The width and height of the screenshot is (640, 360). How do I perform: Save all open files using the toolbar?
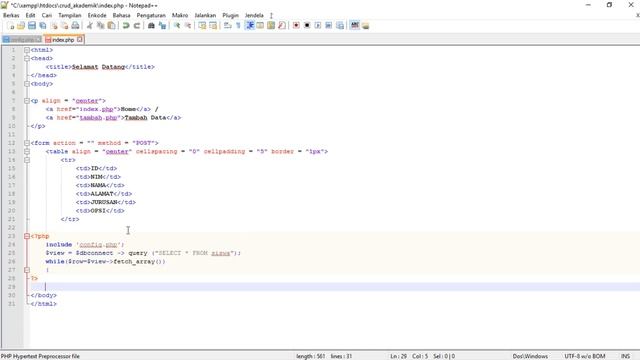[x=42, y=26]
